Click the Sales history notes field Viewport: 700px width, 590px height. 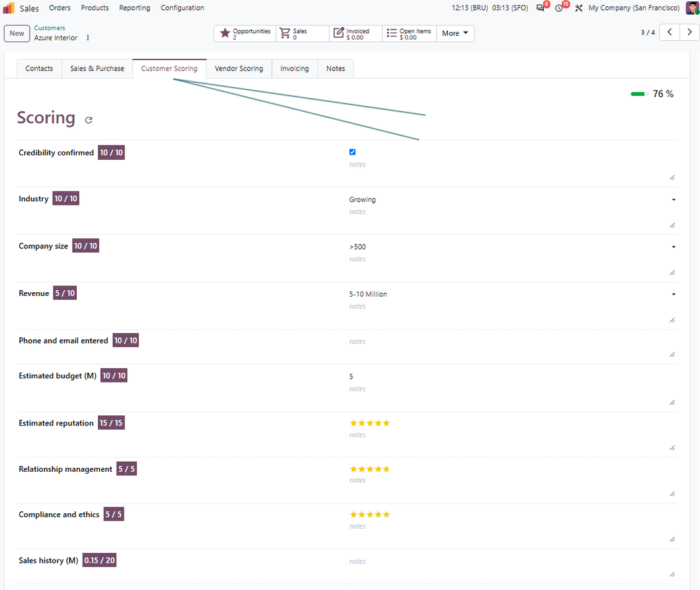pyautogui.click(x=512, y=567)
